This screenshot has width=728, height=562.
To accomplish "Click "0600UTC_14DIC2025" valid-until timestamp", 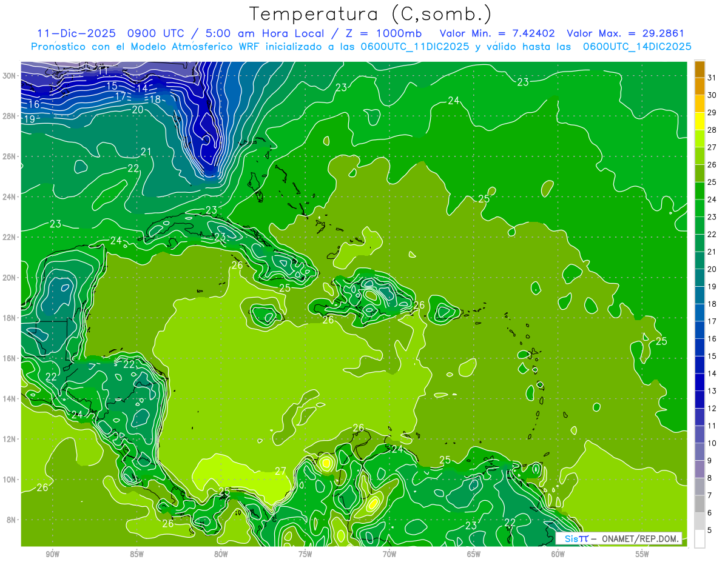I will (637, 46).
